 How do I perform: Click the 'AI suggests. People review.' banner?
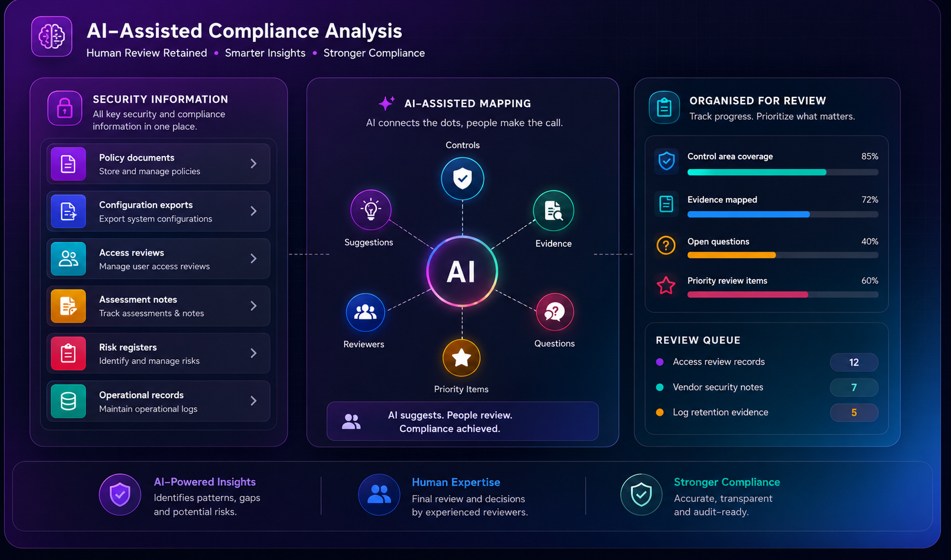(463, 421)
